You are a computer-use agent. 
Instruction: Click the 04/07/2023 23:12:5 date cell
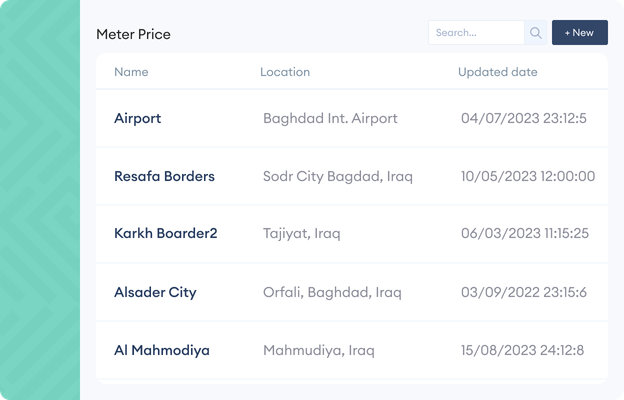pos(524,119)
